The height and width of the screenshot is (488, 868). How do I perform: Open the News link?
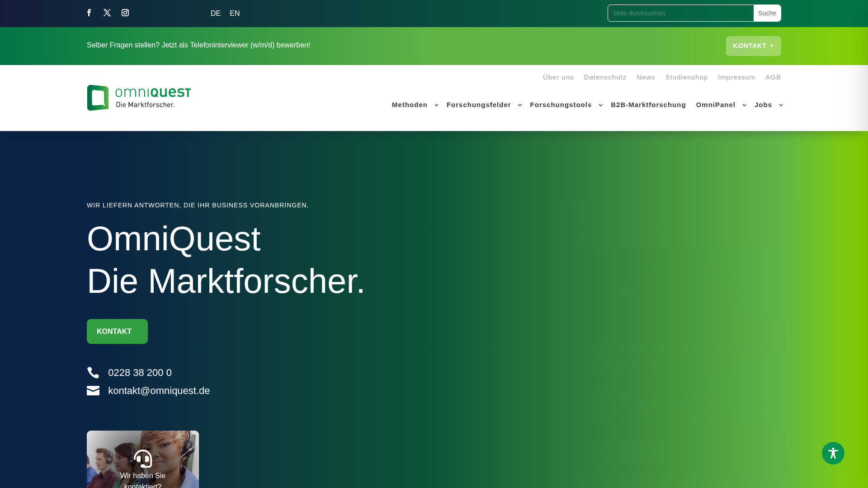click(646, 77)
